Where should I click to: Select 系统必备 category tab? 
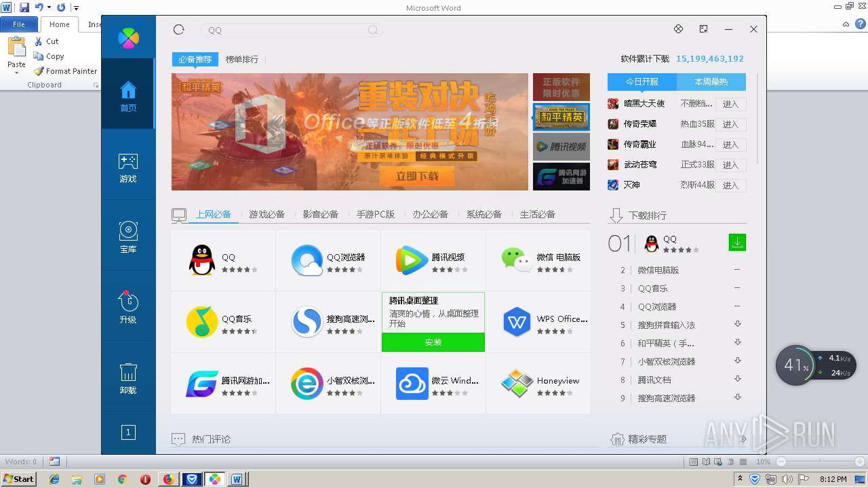484,214
